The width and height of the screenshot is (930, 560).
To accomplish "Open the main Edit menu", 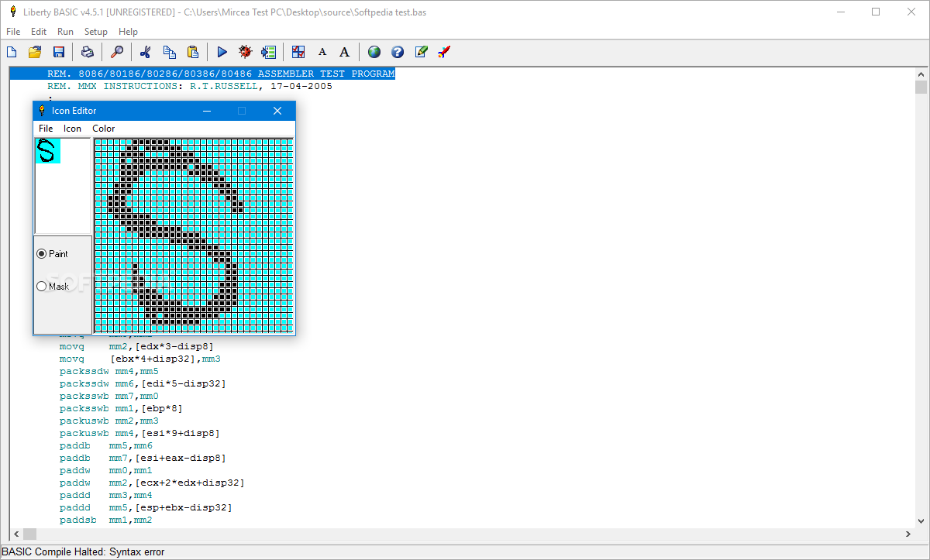I will pos(39,32).
